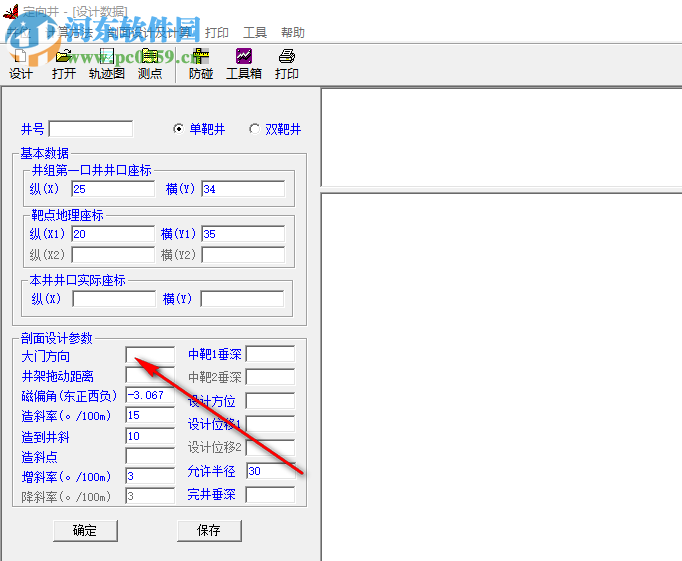Click the 造斜率 field showing 15

point(150,415)
